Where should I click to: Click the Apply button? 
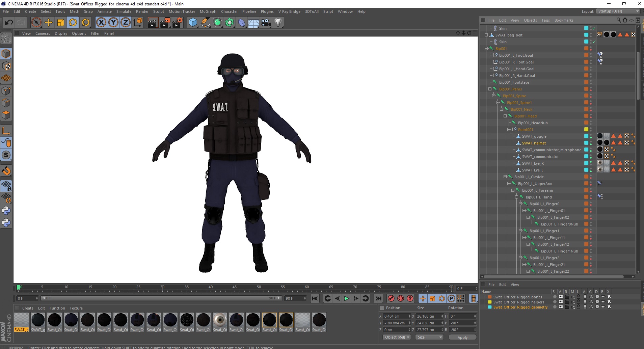[462, 337]
